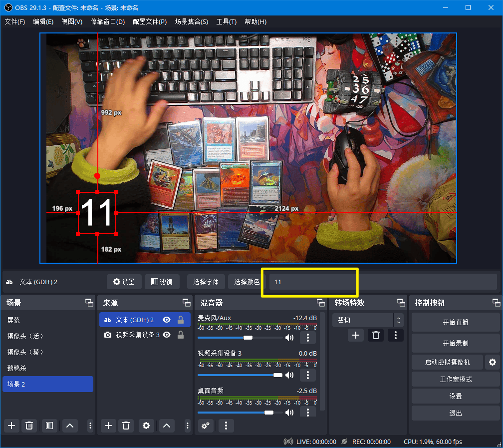
Task: Open the 场景集合(S) menu
Action: (192, 22)
